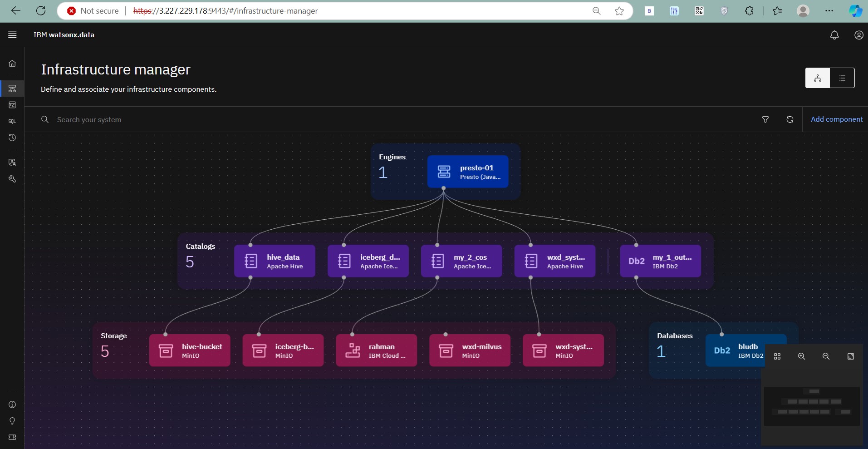Open the user profile icon

[859, 35]
